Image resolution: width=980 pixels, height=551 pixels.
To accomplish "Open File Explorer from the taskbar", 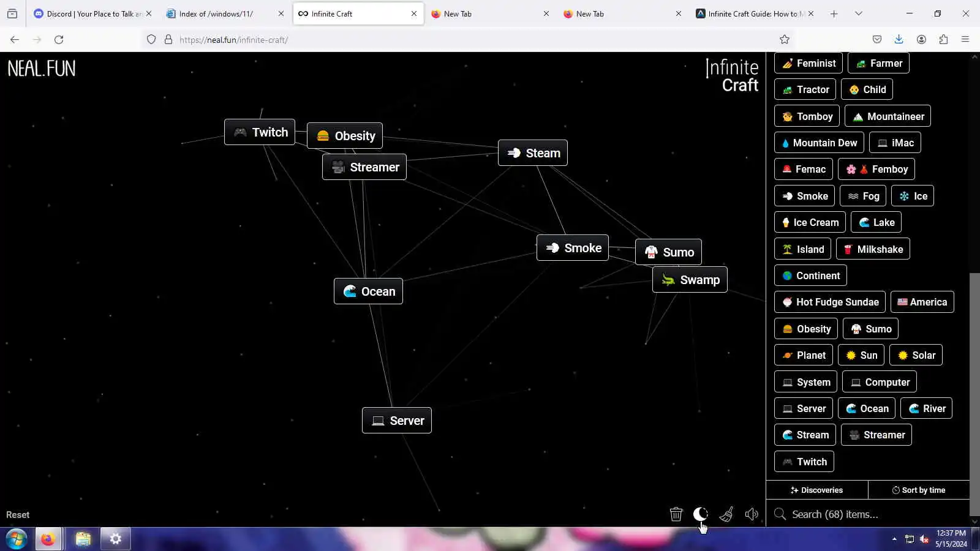I will click(x=83, y=539).
